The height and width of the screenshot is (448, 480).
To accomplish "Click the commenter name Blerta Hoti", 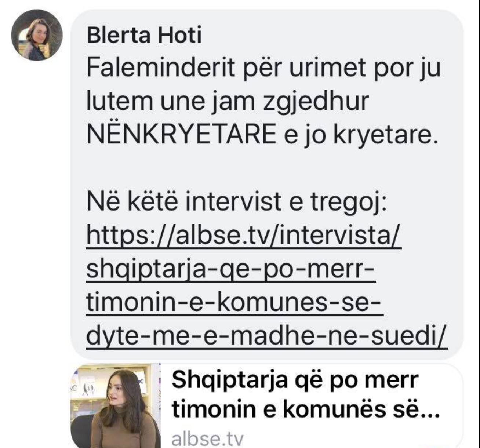I will point(144,36).
